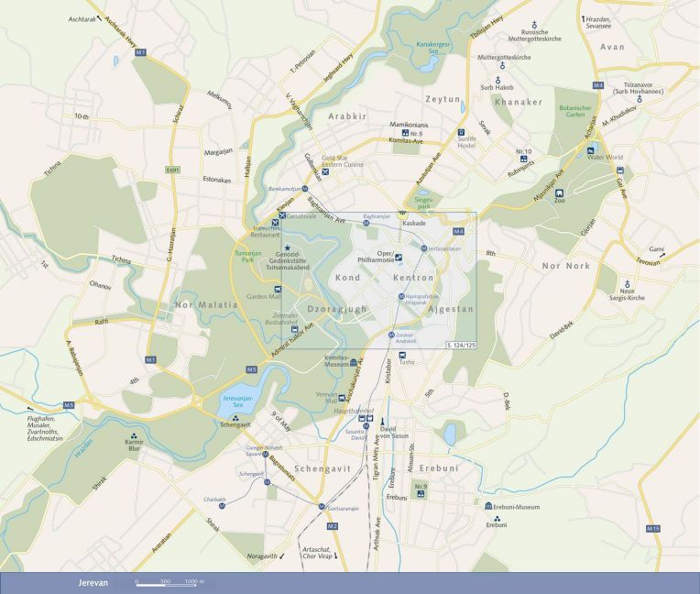The width and height of the screenshot is (700, 594).
Task: Click the Sunlife Hostel bed icon
Action: pos(461,132)
